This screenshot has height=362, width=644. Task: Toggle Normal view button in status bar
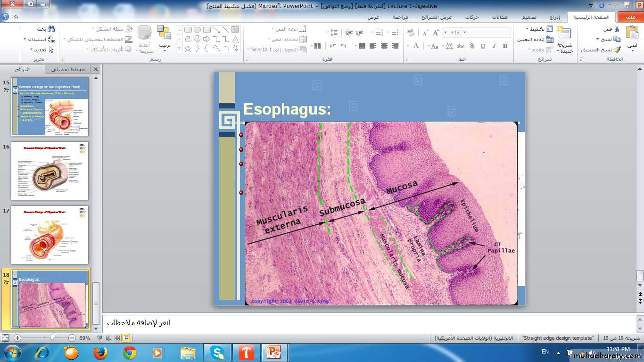pyautogui.click(x=125, y=338)
